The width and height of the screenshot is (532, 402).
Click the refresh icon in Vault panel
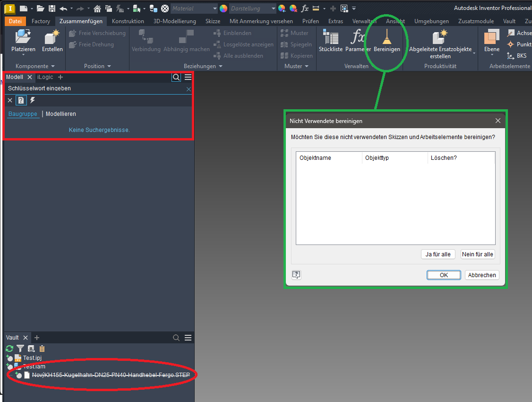pyautogui.click(x=9, y=349)
